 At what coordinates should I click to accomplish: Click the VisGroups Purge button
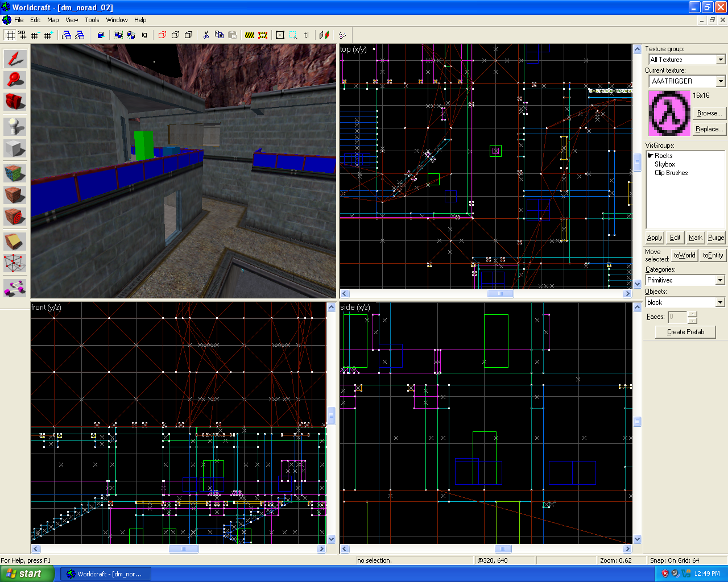click(716, 238)
